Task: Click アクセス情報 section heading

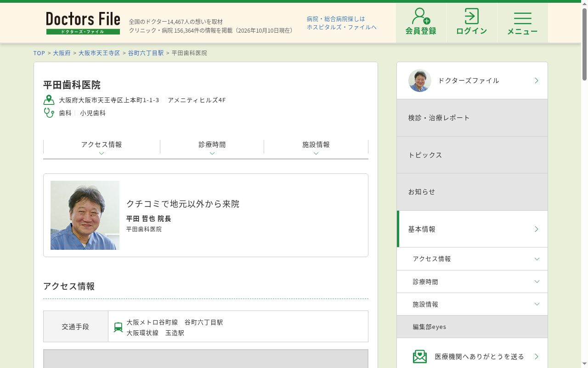Action: (x=69, y=286)
